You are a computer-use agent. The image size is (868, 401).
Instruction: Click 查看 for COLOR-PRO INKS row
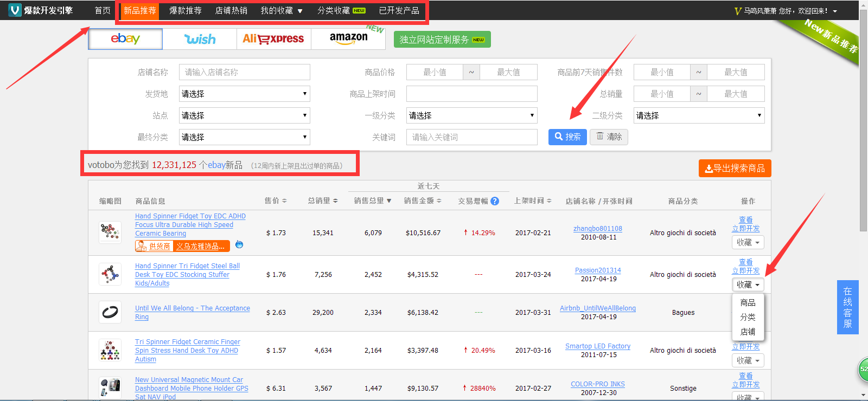(x=746, y=376)
